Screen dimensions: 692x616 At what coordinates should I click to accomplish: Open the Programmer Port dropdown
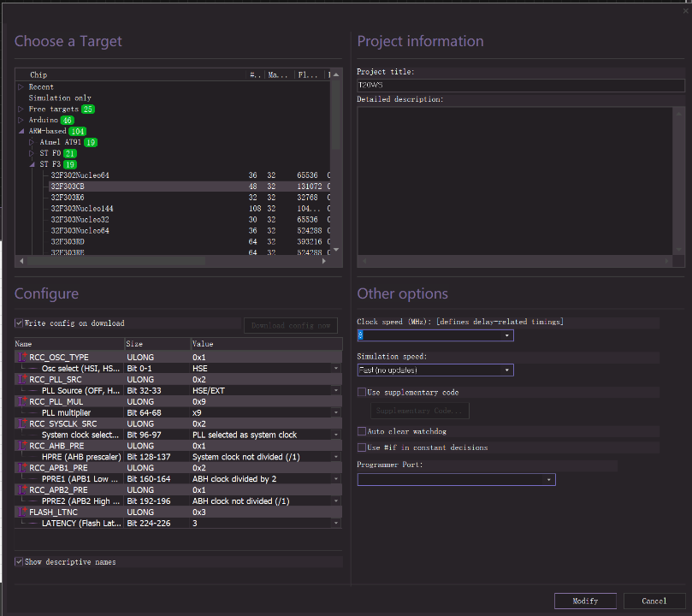tap(549, 479)
